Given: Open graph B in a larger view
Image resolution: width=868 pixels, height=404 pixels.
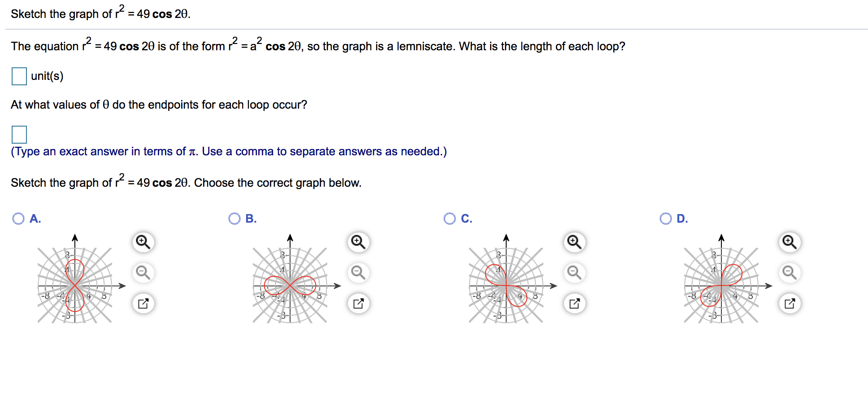Looking at the screenshot, I should (x=358, y=303).
